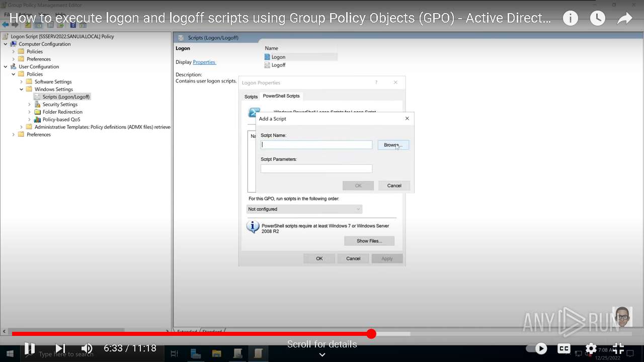Select Preferences under User Configuration
The width and height of the screenshot is (644, 362).
39,134
